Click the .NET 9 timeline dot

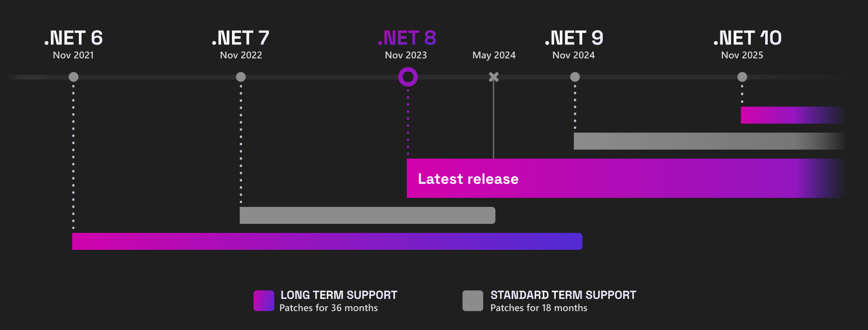pyautogui.click(x=575, y=77)
